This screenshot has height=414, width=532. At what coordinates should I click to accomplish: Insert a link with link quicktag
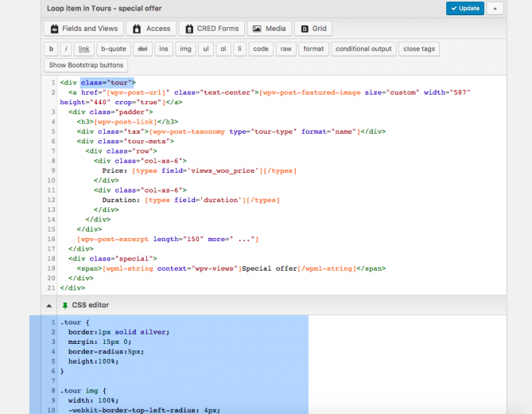point(83,49)
